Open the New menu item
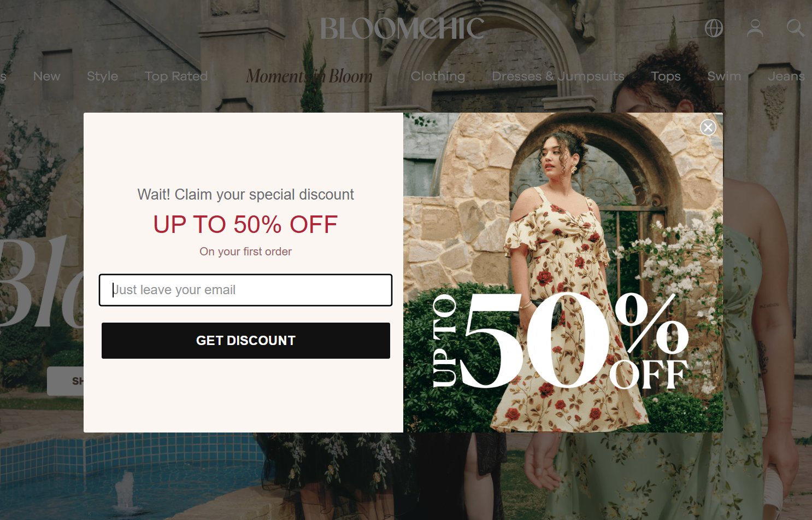The height and width of the screenshot is (520, 812). 46,76
